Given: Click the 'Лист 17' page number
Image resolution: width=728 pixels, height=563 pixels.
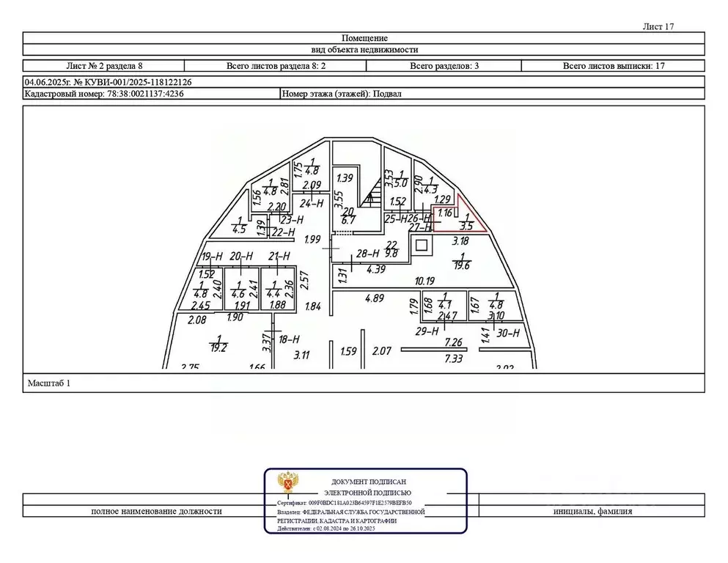Looking at the screenshot, I should coord(658,26).
